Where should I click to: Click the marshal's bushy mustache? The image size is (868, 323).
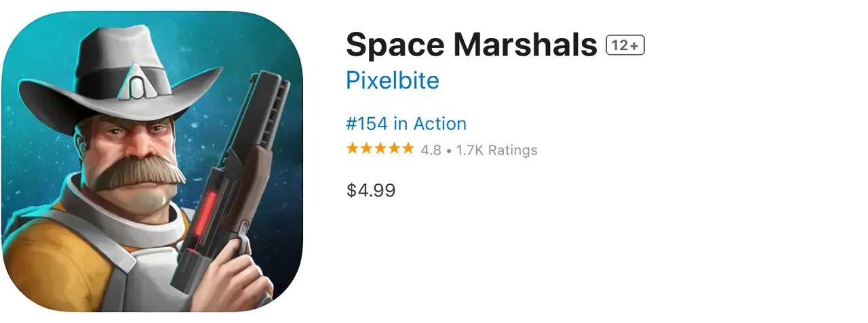[140, 171]
